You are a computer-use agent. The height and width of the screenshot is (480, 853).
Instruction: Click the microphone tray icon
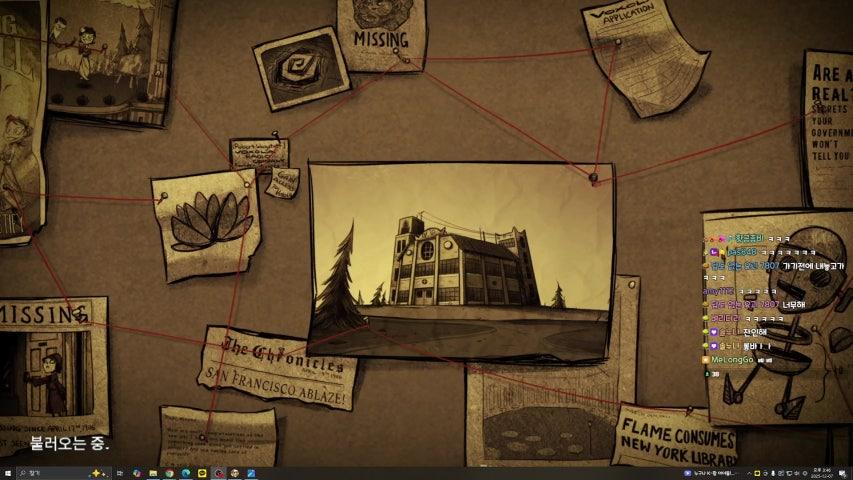point(773,473)
